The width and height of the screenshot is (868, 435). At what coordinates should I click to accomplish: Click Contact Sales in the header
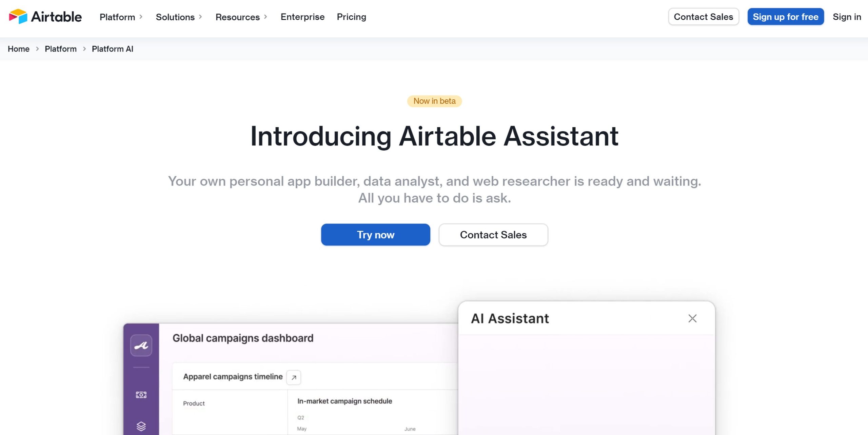tap(703, 17)
